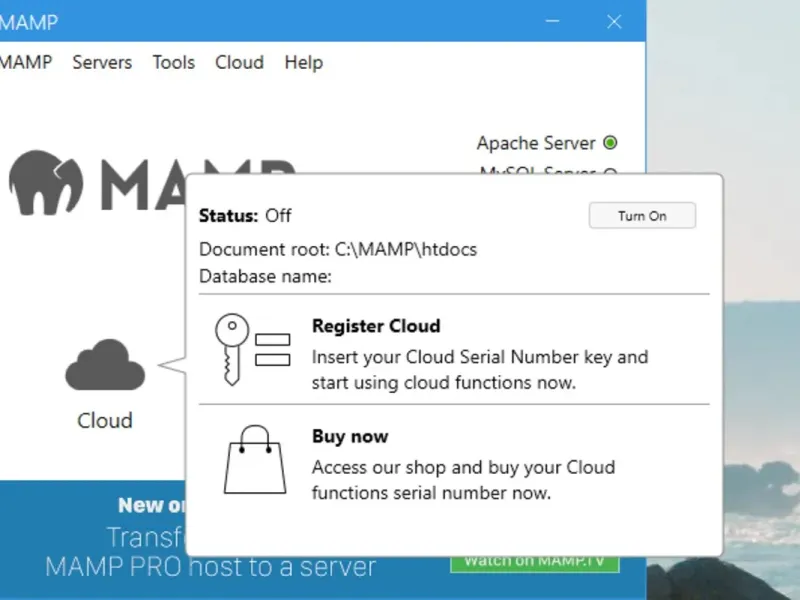Click the Cloud icon
Image resolution: width=800 pixels, height=600 pixels.
click(105, 365)
